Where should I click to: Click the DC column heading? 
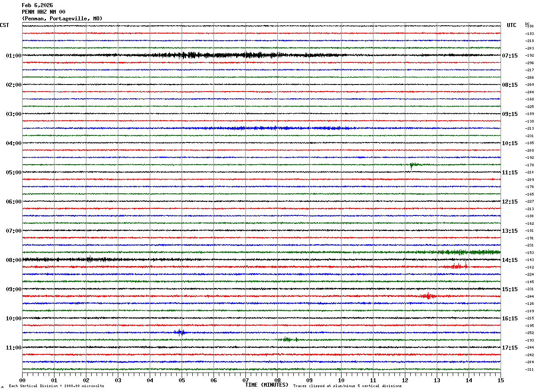click(527, 24)
